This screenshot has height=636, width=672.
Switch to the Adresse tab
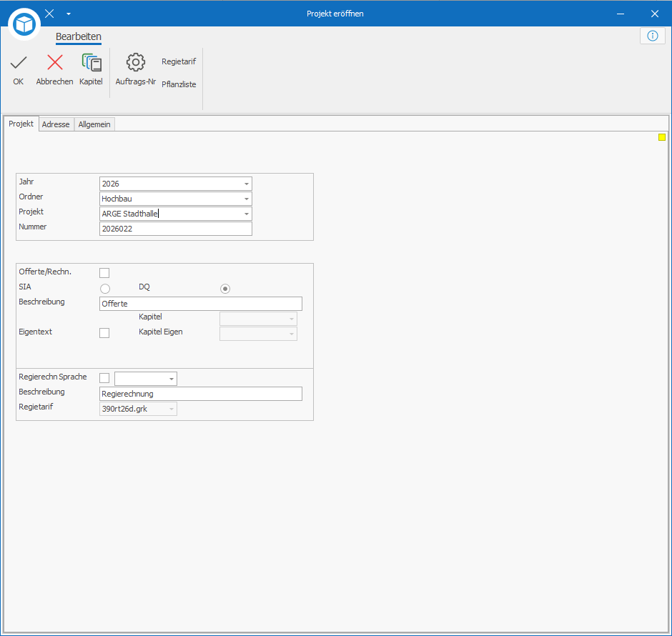tap(56, 124)
